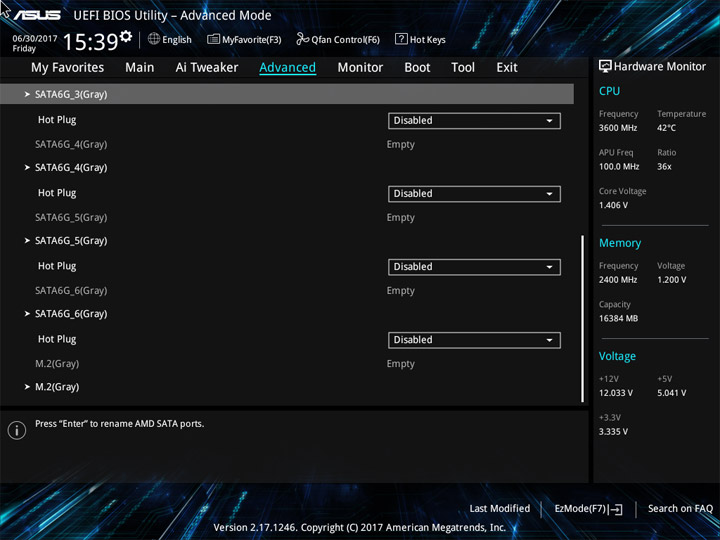Image resolution: width=720 pixels, height=540 pixels.
Task: Open the Boot tab
Action: click(417, 68)
